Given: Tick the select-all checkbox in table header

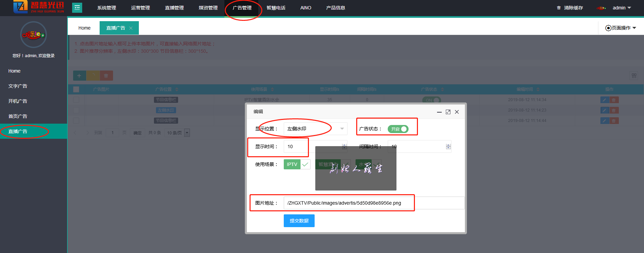Looking at the screenshot, I should point(76,89).
